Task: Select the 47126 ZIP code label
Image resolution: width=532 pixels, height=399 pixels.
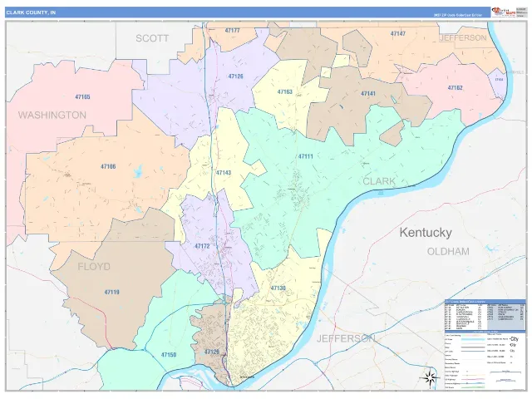Action: tap(236, 76)
